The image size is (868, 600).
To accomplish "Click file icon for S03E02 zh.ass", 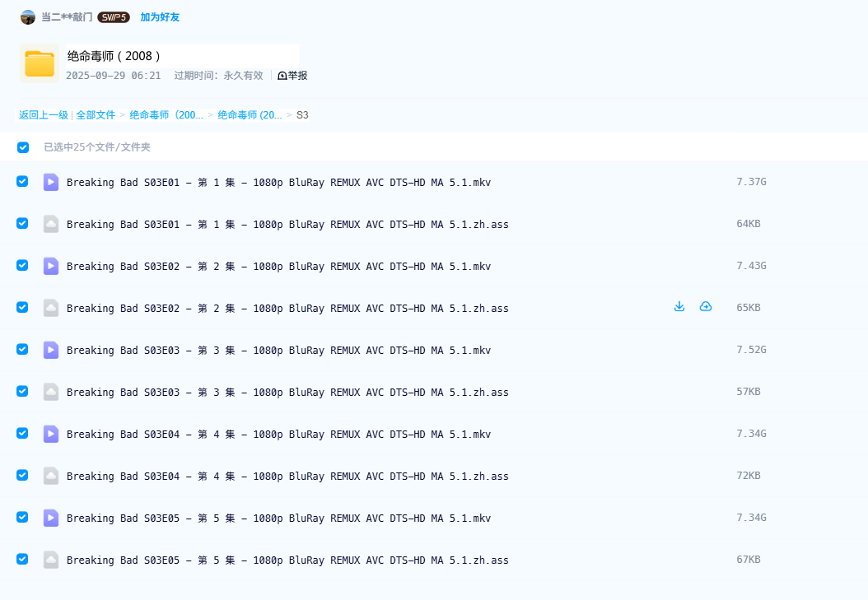I will tap(51, 308).
